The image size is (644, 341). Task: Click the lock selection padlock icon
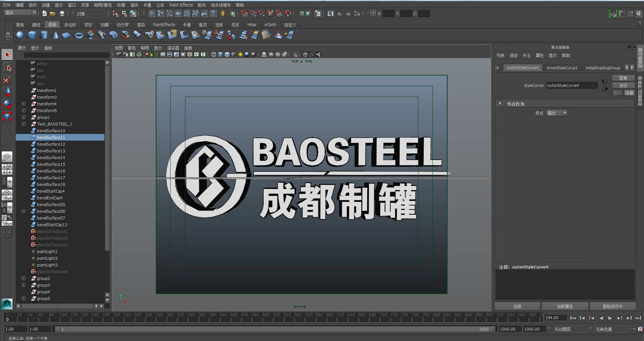(223, 13)
